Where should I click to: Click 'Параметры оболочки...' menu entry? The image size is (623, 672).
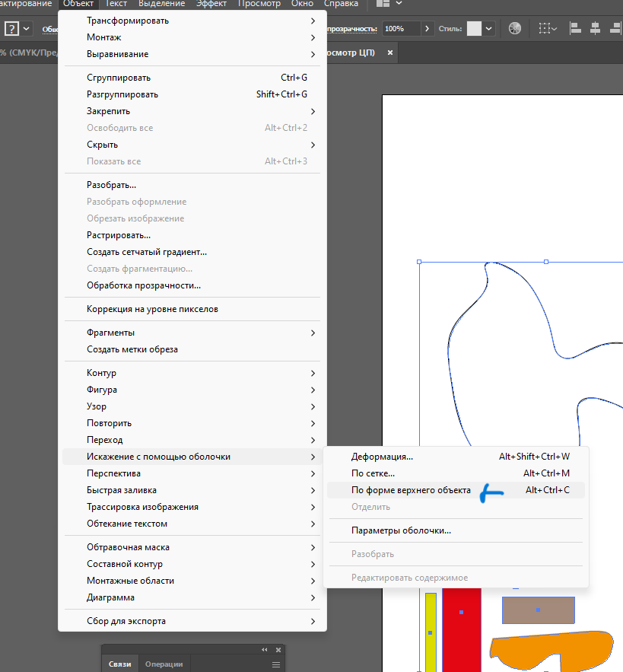401,530
